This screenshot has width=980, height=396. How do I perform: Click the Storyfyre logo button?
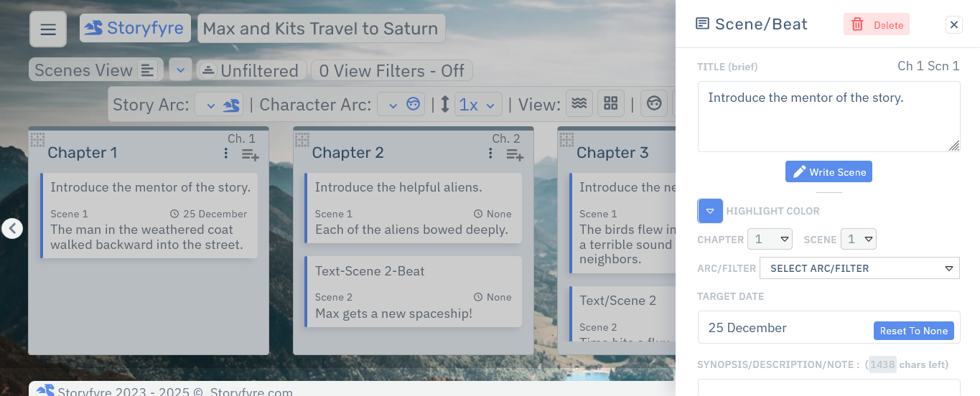point(135,29)
